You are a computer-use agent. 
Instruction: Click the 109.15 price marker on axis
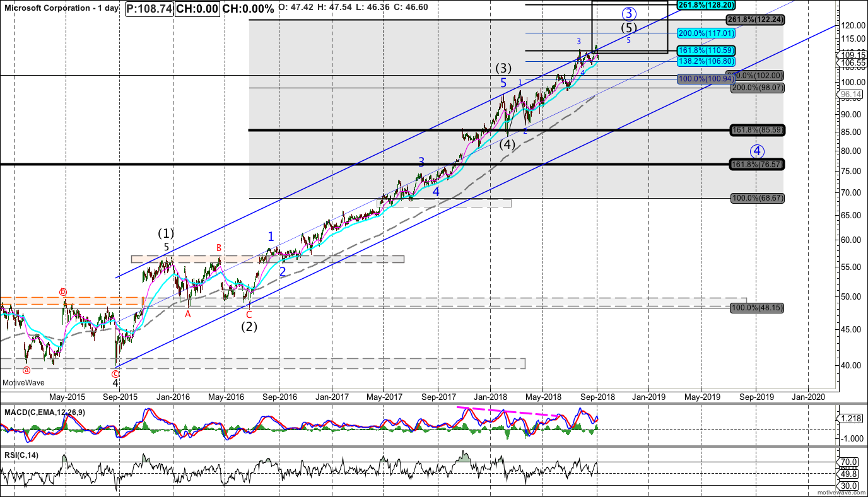(851, 55)
